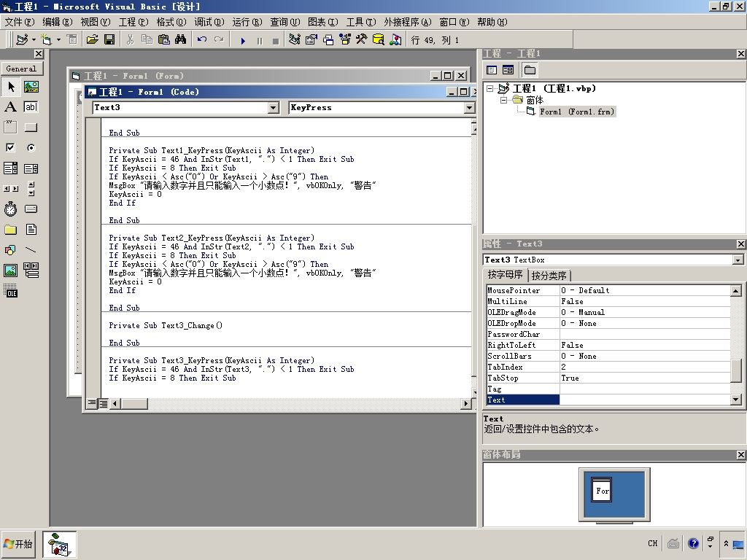The image size is (747, 560).
Task: Select the PictureBox control tool
Action: point(31,87)
